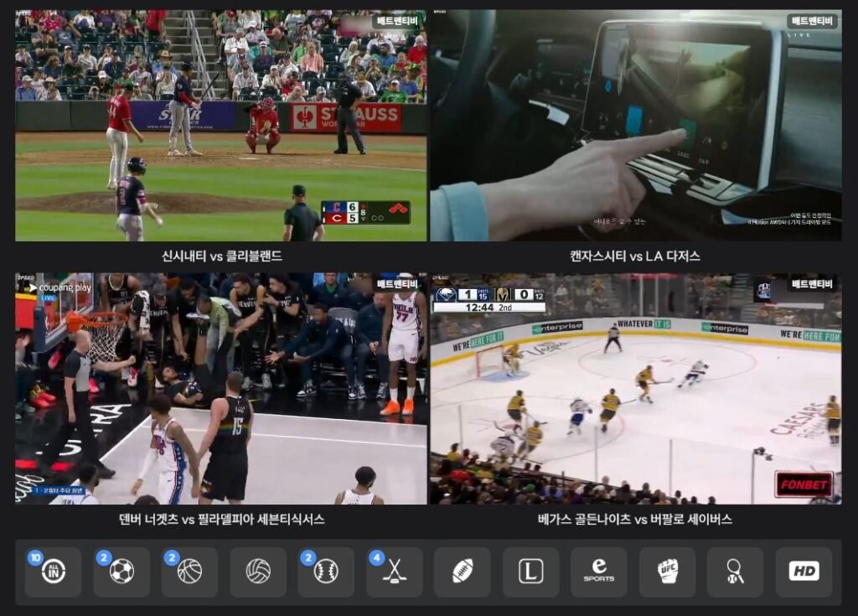This screenshot has height=616, width=858.
Task: Choose the volleyball category icon
Action: tap(258, 572)
